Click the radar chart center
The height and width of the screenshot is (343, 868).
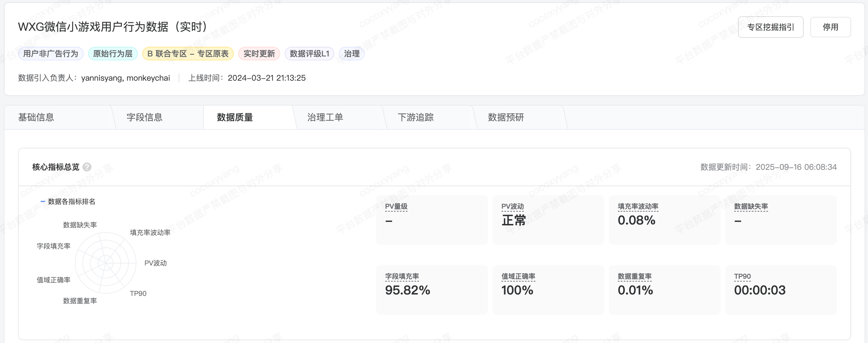click(106, 263)
